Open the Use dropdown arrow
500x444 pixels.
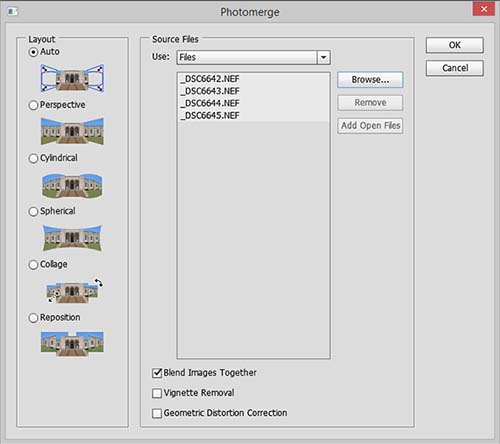323,57
